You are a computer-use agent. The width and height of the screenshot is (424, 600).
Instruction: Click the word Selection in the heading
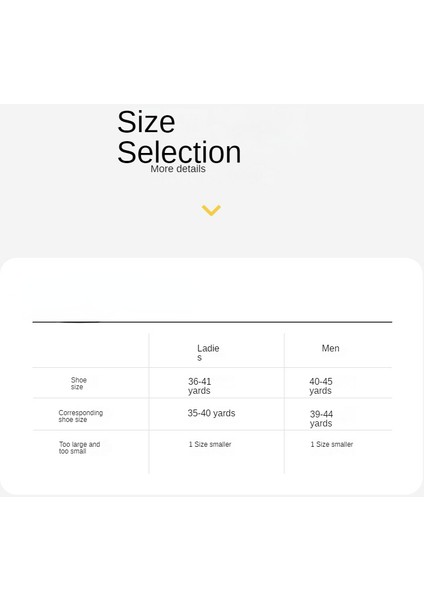(x=179, y=152)
